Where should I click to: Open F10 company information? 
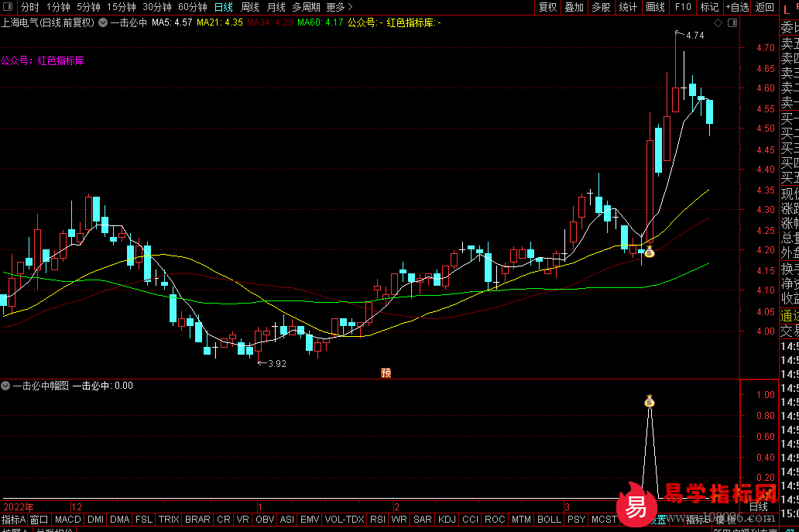[x=683, y=7]
